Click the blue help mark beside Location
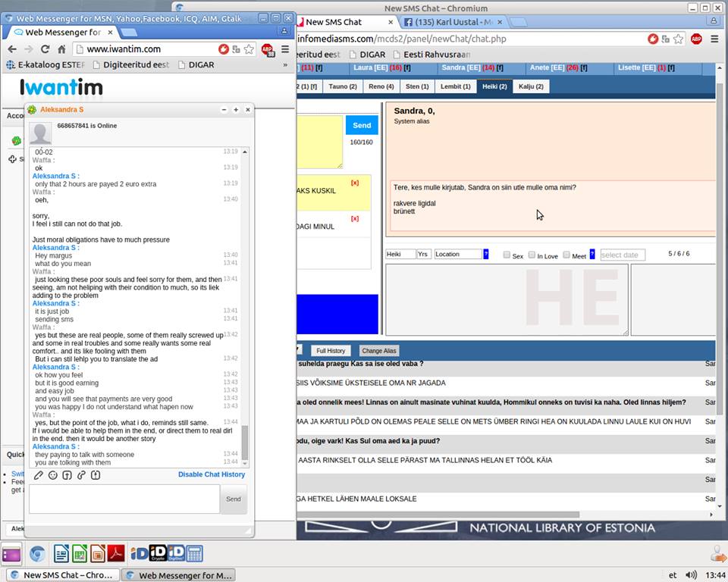The height and width of the screenshot is (582, 728). [x=486, y=255]
